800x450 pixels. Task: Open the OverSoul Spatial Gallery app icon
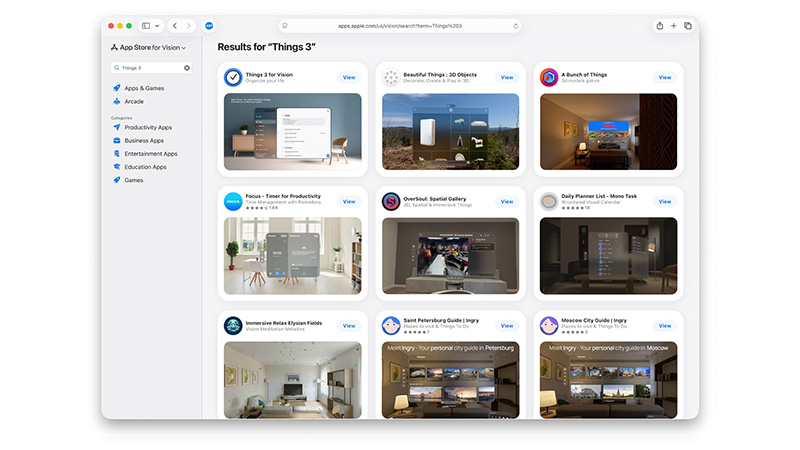pos(391,202)
